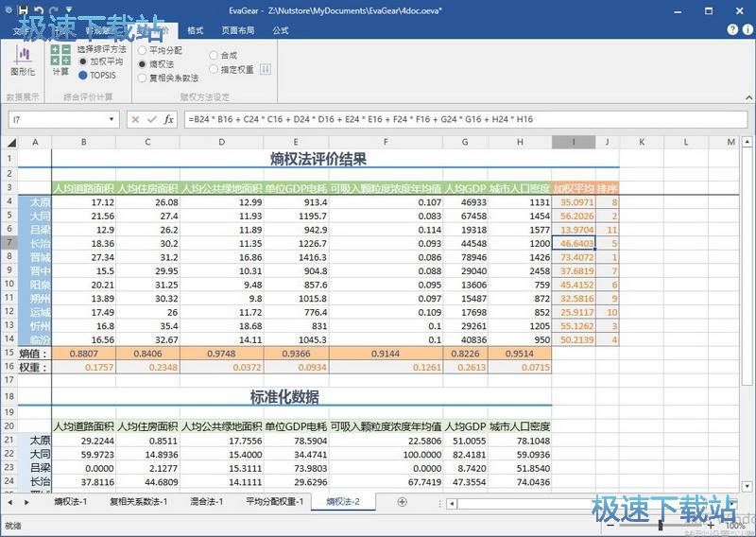Open the 公式 ribbon tab
Viewport: 756px width, 537px height.
pos(280,30)
